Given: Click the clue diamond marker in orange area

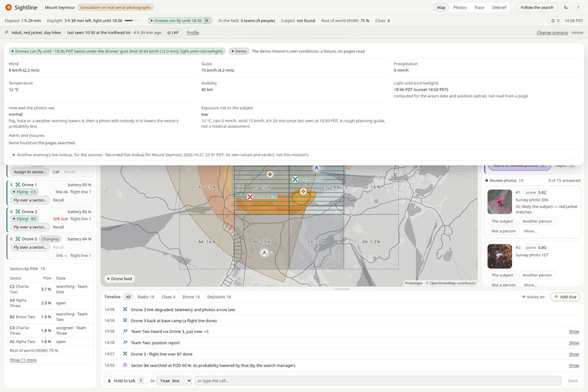Looking at the screenshot, I should click(x=303, y=191).
